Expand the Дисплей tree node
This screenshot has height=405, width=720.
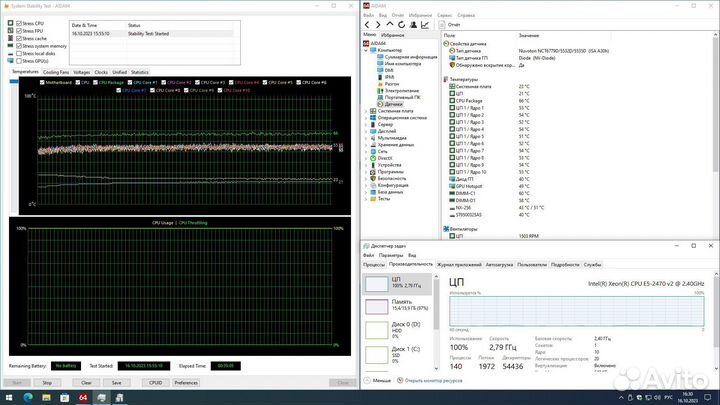(366, 131)
